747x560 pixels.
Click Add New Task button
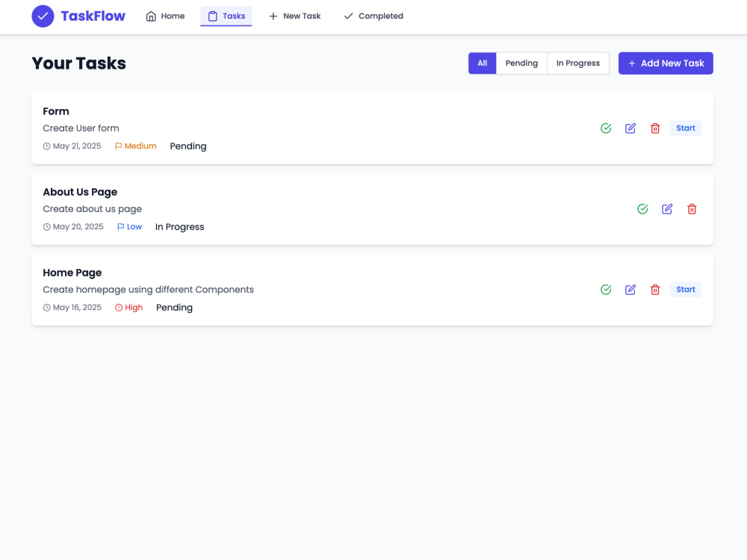(x=666, y=63)
